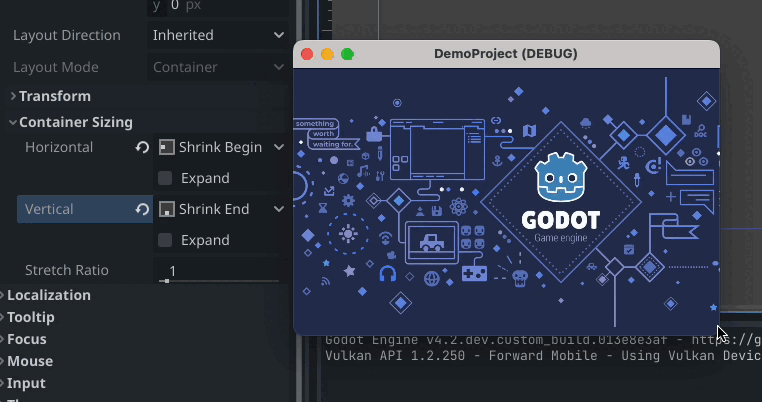This screenshot has height=402, width=762.
Task: Click the Layout Direction label
Action: tap(67, 35)
